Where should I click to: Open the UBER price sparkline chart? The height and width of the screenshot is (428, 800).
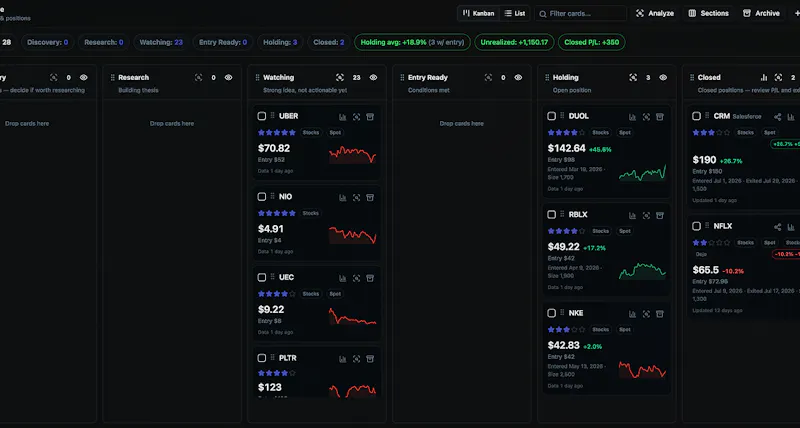pos(353,155)
